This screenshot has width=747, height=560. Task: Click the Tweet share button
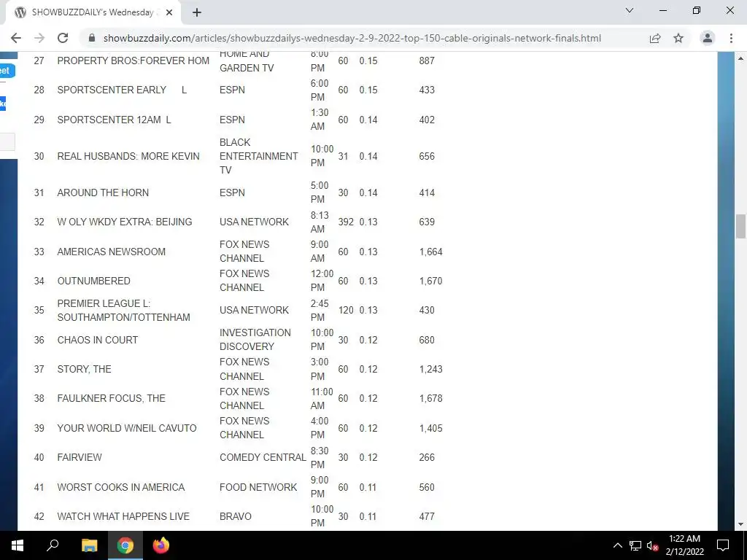(x=7, y=71)
